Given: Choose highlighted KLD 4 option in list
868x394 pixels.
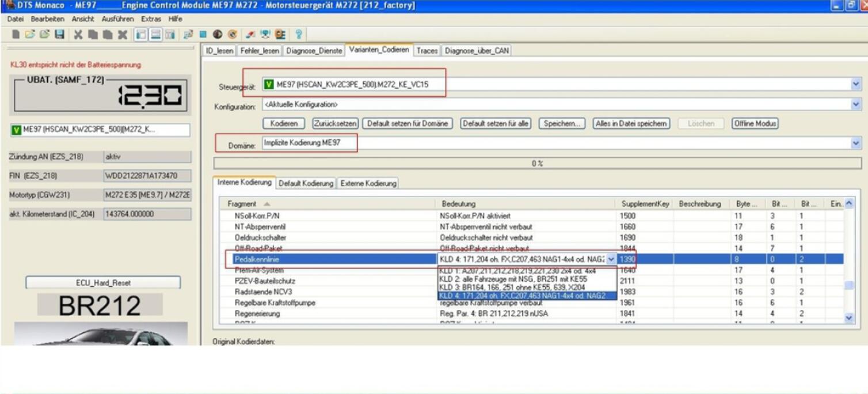Looking at the screenshot, I should (527, 295).
